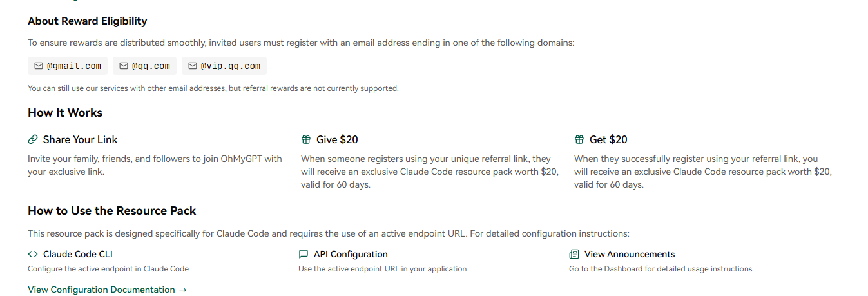Click the gift icon next to Get $20
The height and width of the screenshot is (296, 868).
click(579, 139)
